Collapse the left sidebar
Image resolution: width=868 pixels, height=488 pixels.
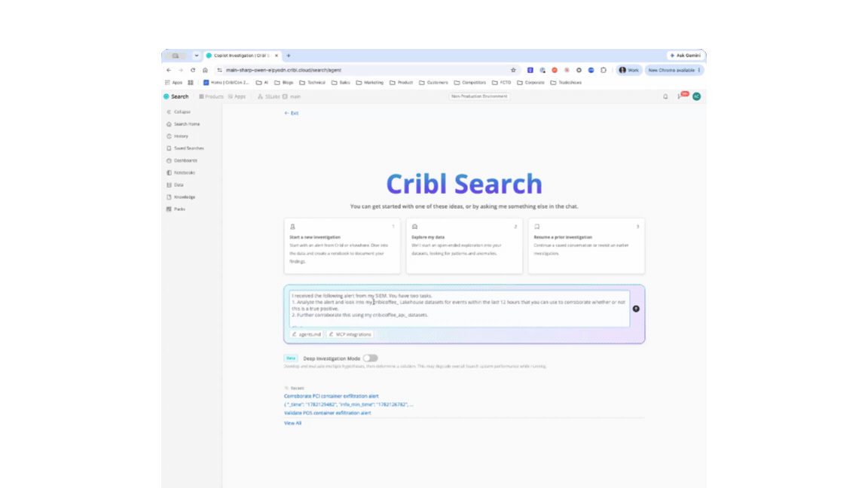179,111
